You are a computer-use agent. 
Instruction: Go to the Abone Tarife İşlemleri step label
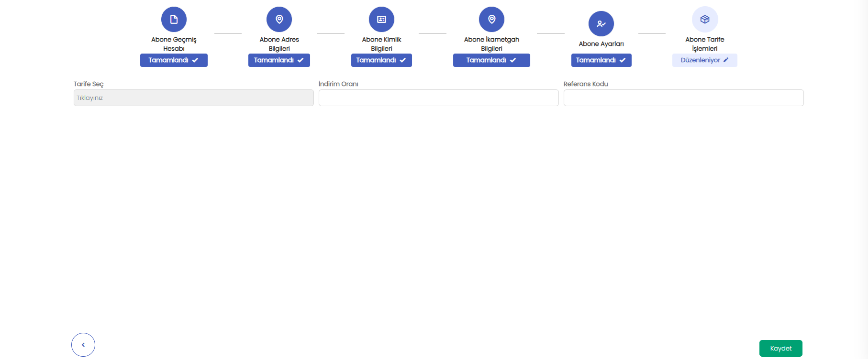pos(705,44)
